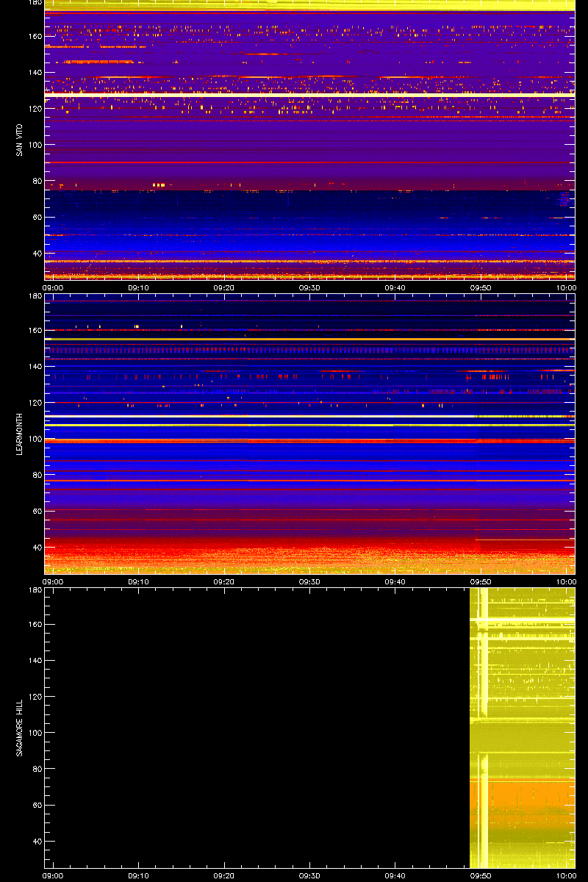Pick the 09:10 time label below Sagamore Hill plot

click(x=139, y=876)
